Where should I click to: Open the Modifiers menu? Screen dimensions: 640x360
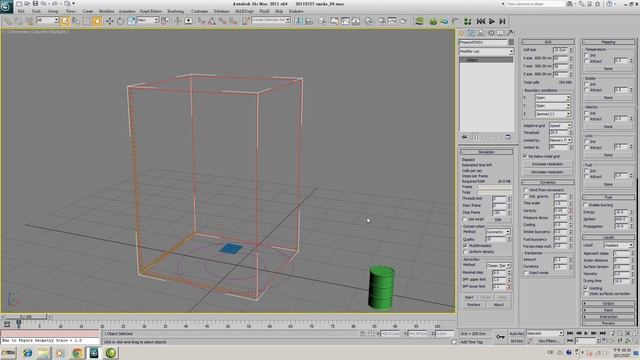coord(106,11)
